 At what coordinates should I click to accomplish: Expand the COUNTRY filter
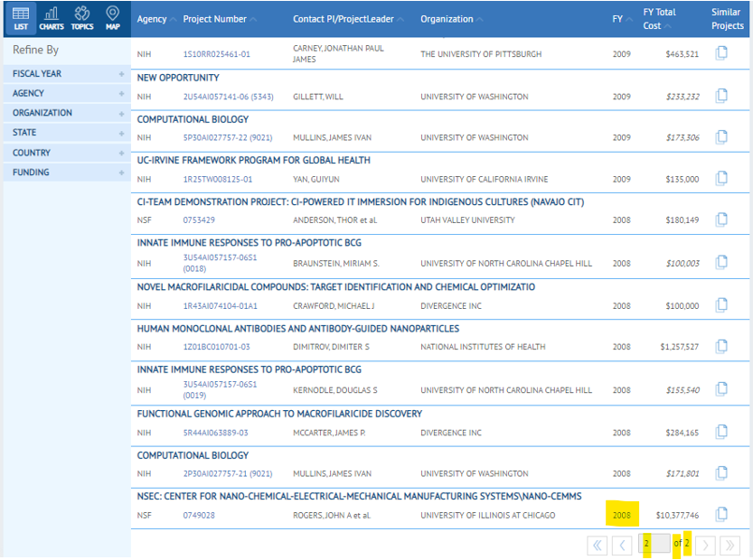(67, 153)
